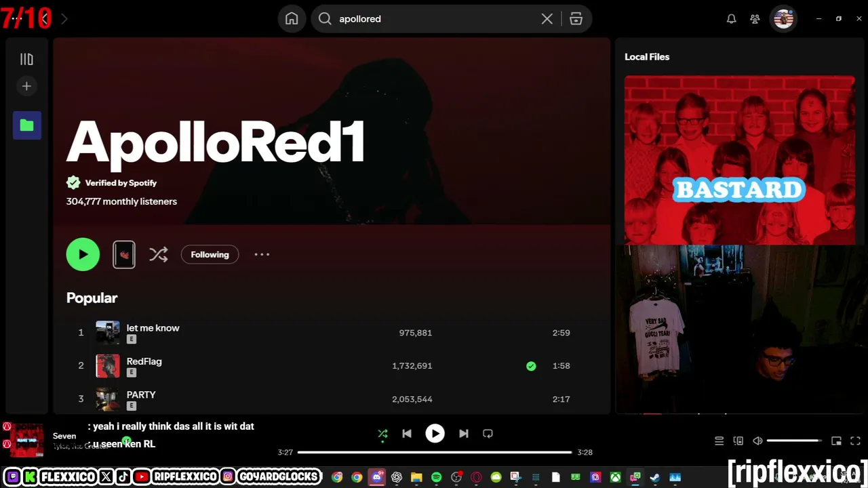The image size is (868, 488).
Task: Click the 'Popular' section heading
Action: coord(92,298)
